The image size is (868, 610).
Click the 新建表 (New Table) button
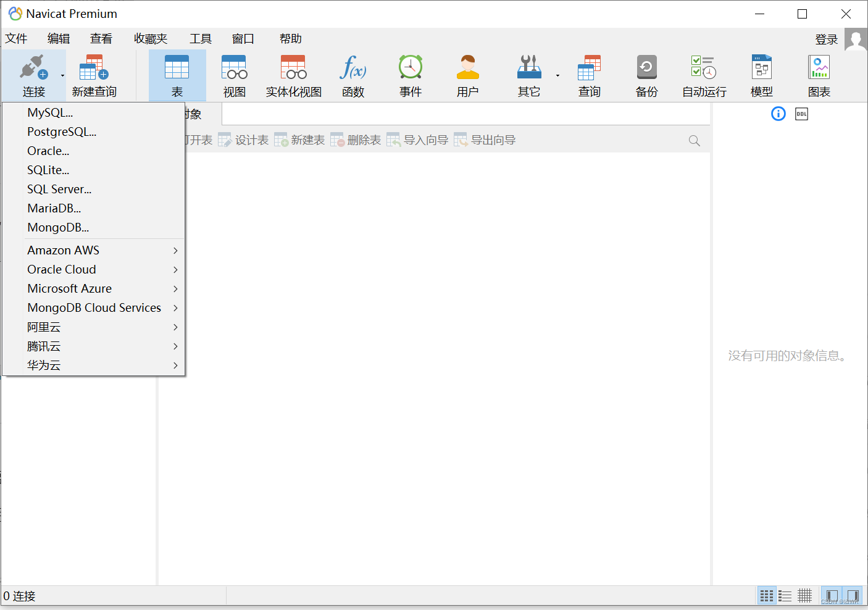(299, 140)
